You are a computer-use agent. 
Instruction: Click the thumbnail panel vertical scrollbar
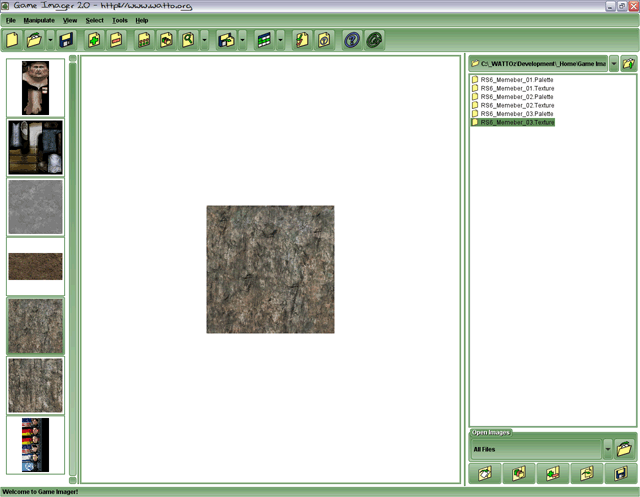coord(73,269)
